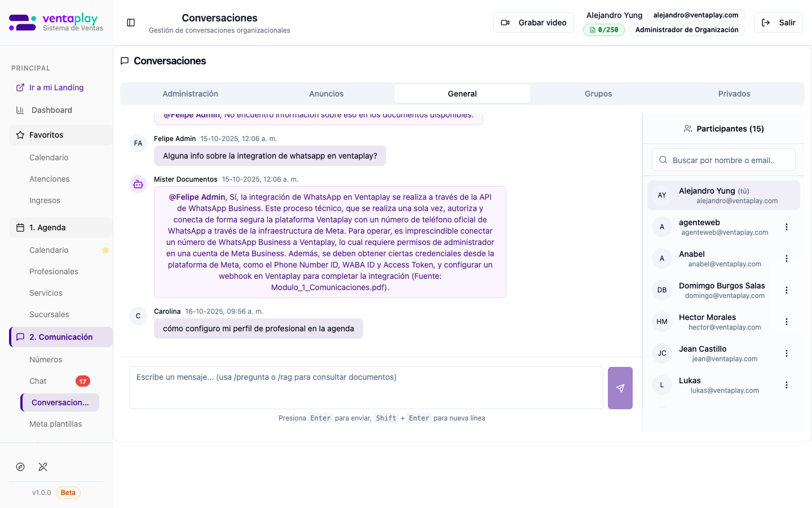Click the yellow star next to Calendario
Image resolution: width=812 pixels, height=508 pixels.
(105, 250)
